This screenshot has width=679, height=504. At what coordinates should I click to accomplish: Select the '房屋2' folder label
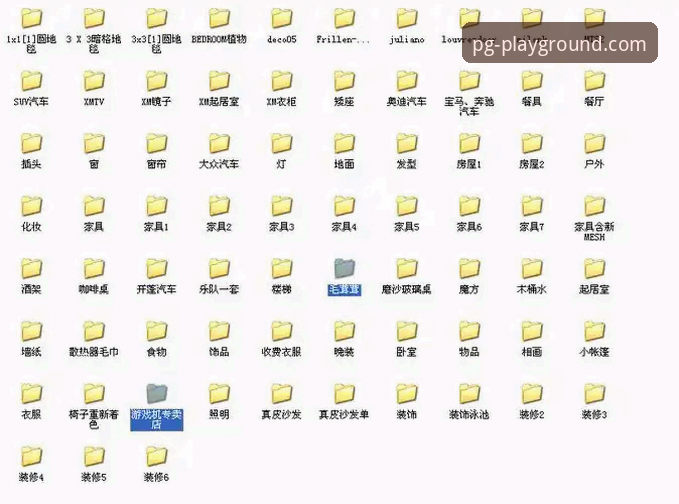click(532, 164)
